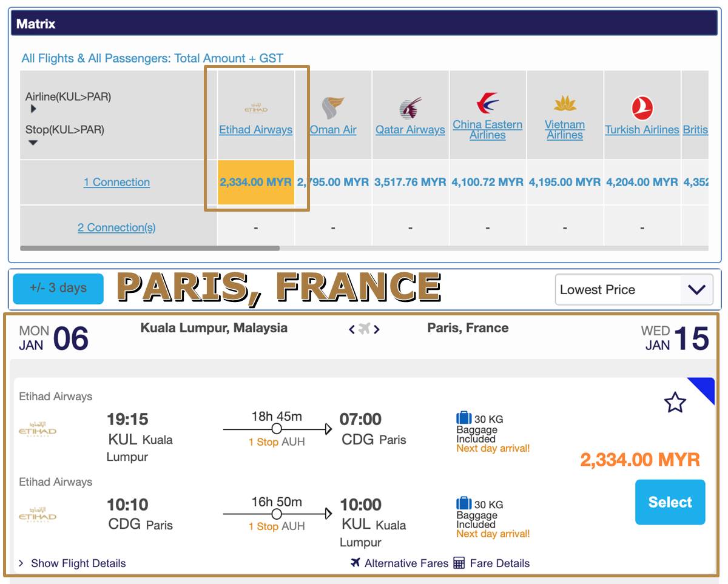Click the MON JAN 06 departure date

point(53,338)
